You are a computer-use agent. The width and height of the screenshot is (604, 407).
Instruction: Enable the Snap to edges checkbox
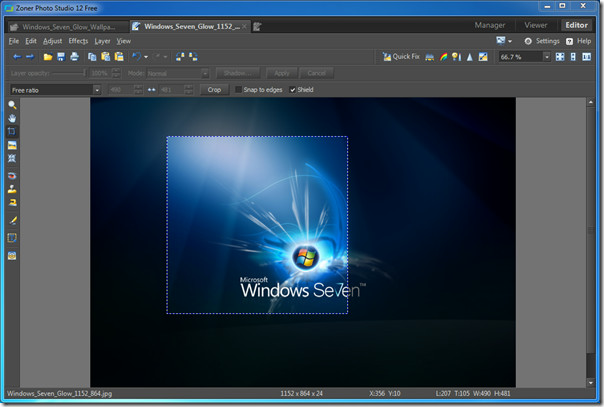(x=238, y=90)
